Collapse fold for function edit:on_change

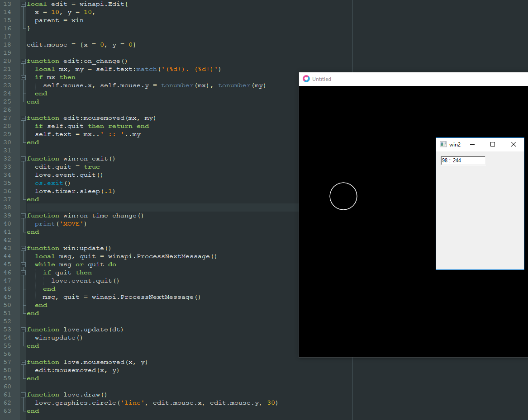click(23, 61)
